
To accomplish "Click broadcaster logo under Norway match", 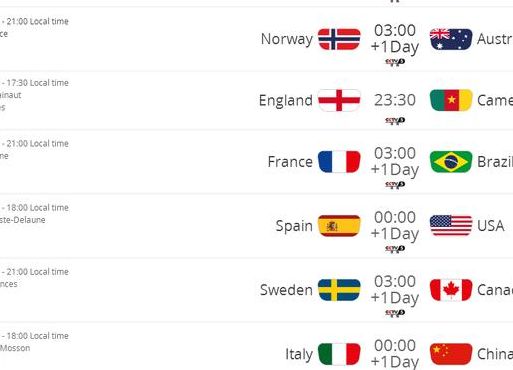I will click(395, 62).
